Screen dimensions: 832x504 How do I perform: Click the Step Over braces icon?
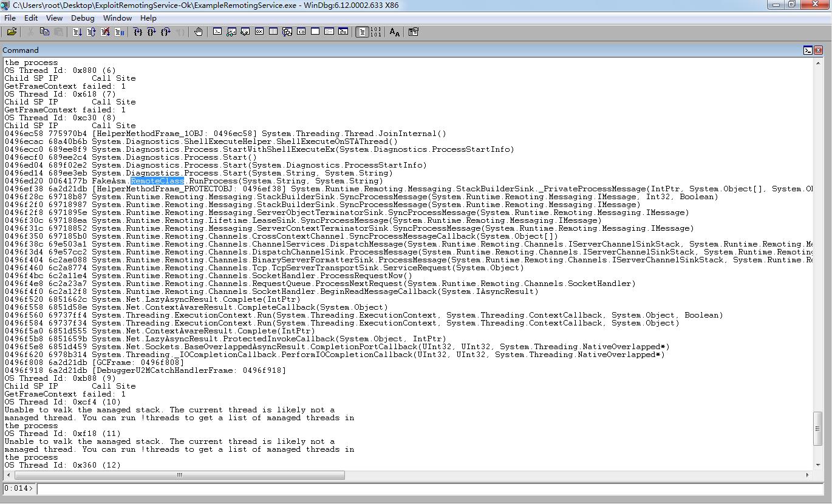152,32
